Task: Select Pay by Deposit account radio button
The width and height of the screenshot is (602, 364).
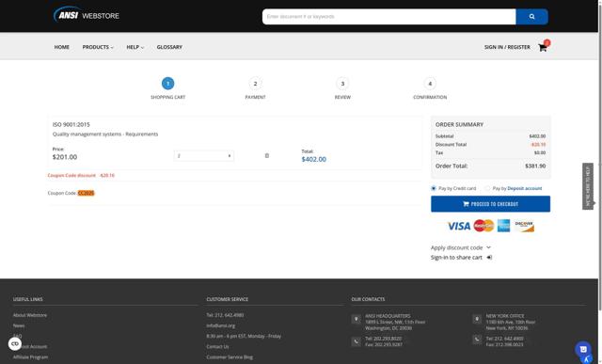Action: (x=487, y=188)
